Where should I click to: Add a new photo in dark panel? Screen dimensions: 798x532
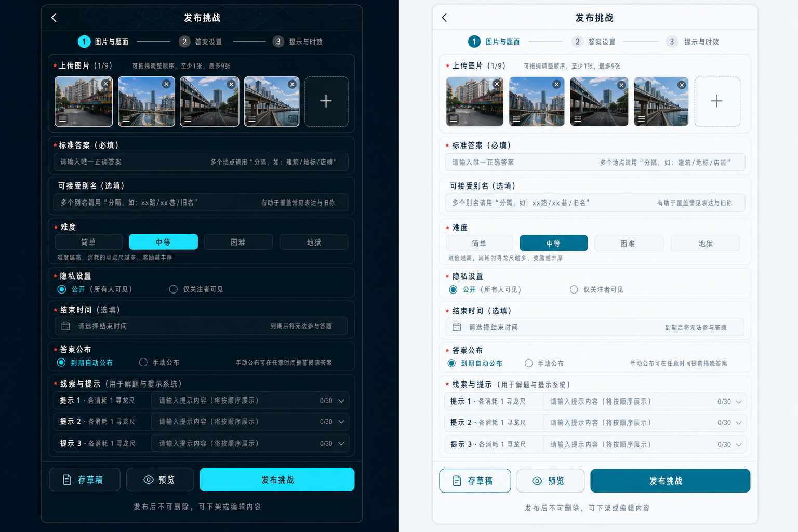pos(326,101)
